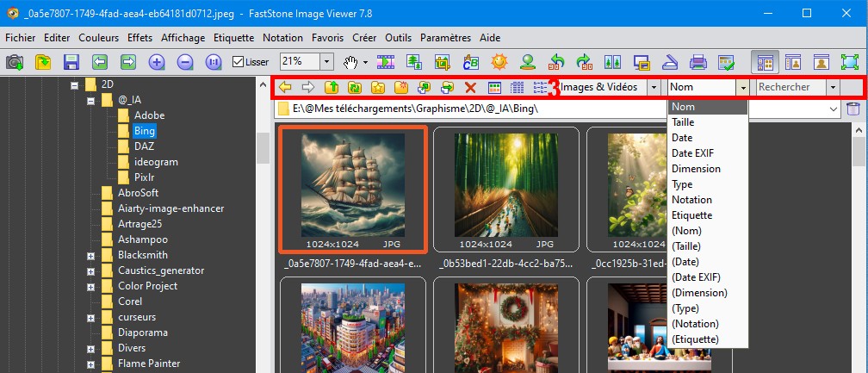Open the hand tool dropdown arrow
This screenshot has height=373, width=868.
(366, 62)
